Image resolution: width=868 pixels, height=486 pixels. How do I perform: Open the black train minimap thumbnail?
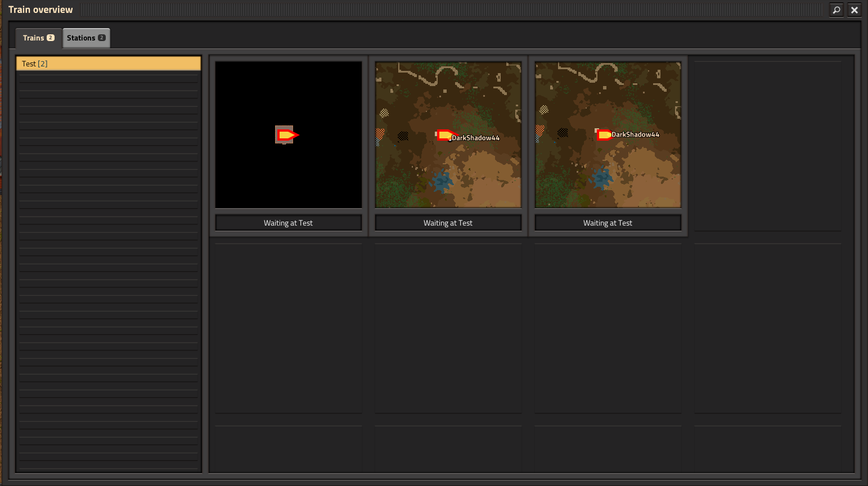point(289,135)
